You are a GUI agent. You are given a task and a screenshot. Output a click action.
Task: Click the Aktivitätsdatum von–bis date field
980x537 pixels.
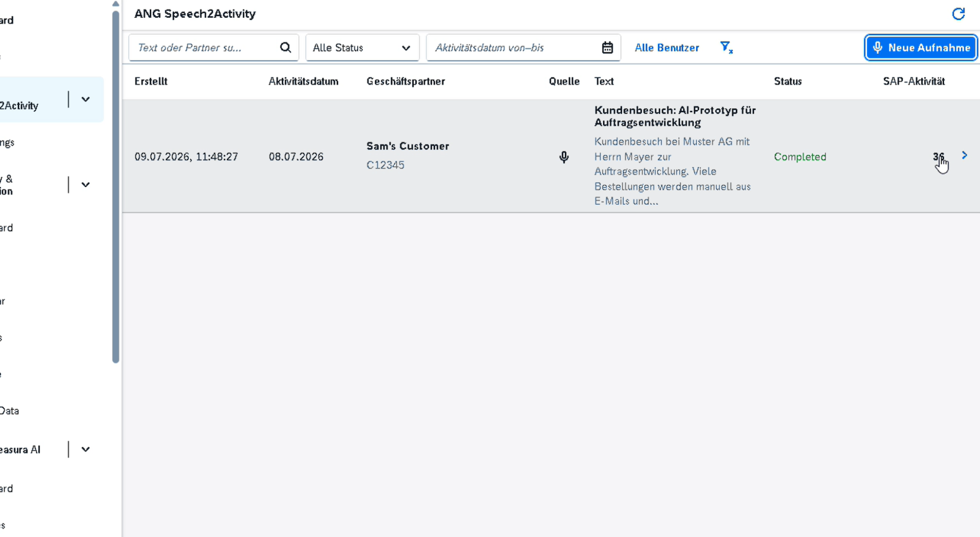(523, 47)
